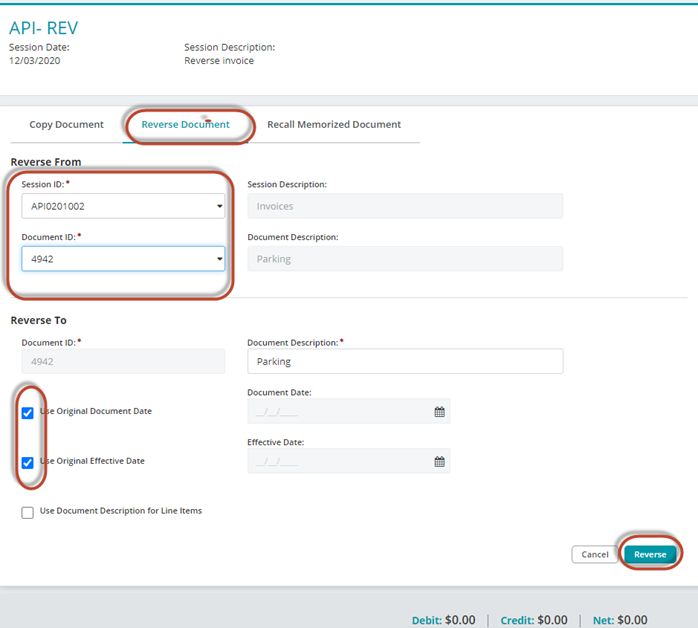698x628 pixels.
Task: Open the Recall Memorized Document tab
Action: tap(334, 125)
